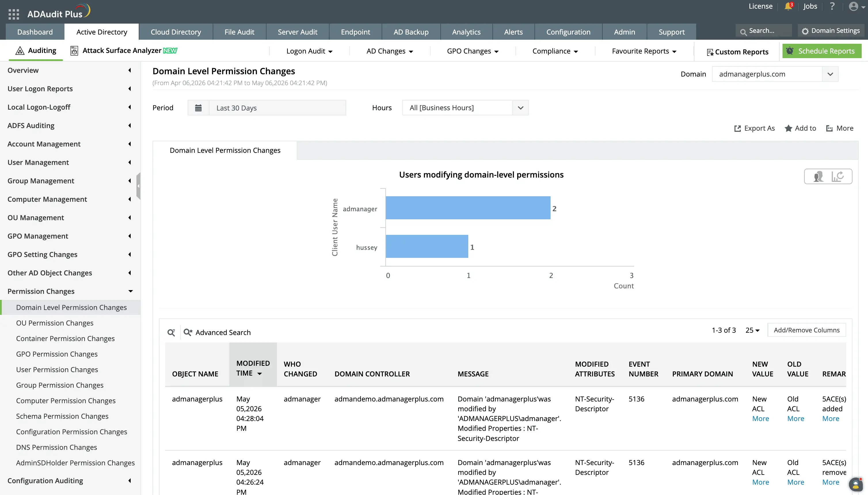Click the quick search icon above the table
Screen dimensions: 868x495
pyautogui.click(x=171, y=332)
